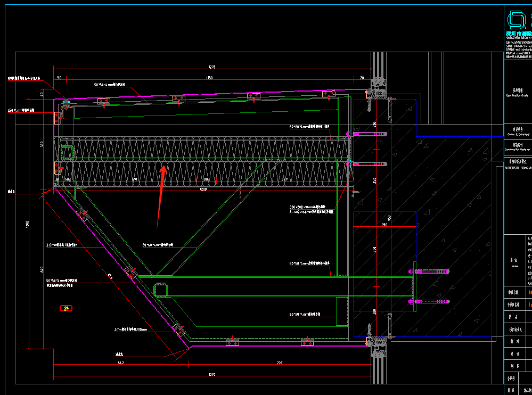Select the 3.0mm aluminum panel annotation
Image resolution: width=532 pixels, height=395 pixels.
pos(62,245)
